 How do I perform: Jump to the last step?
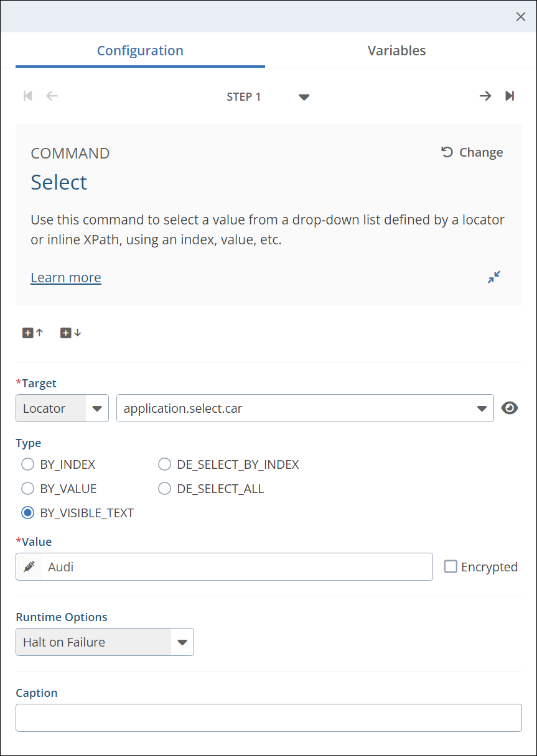click(x=510, y=96)
